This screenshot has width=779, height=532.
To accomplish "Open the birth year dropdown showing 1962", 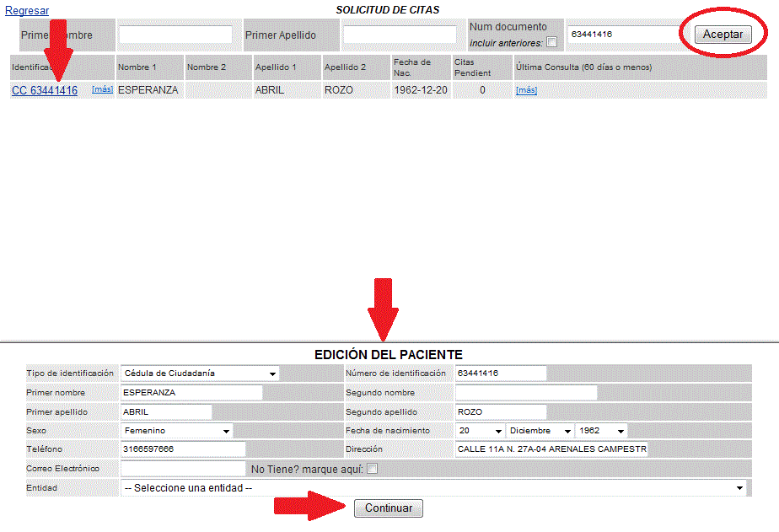I will click(601, 431).
